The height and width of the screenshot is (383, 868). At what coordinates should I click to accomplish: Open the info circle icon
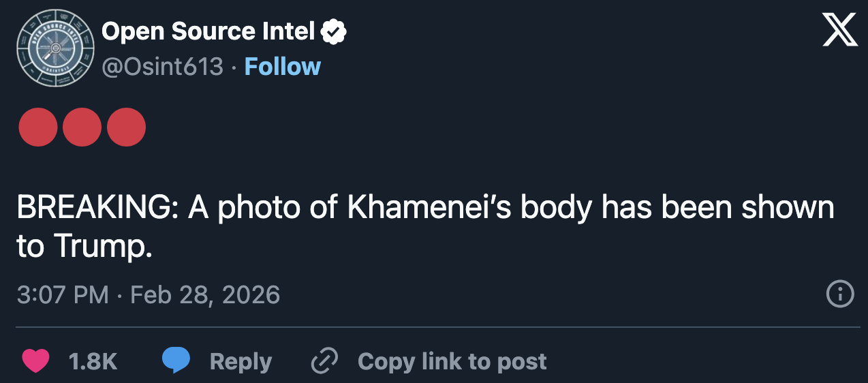[839, 294]
